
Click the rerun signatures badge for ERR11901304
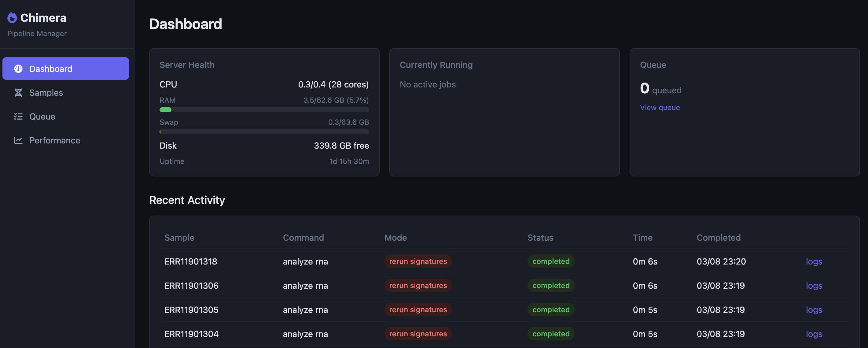(418, 334)
